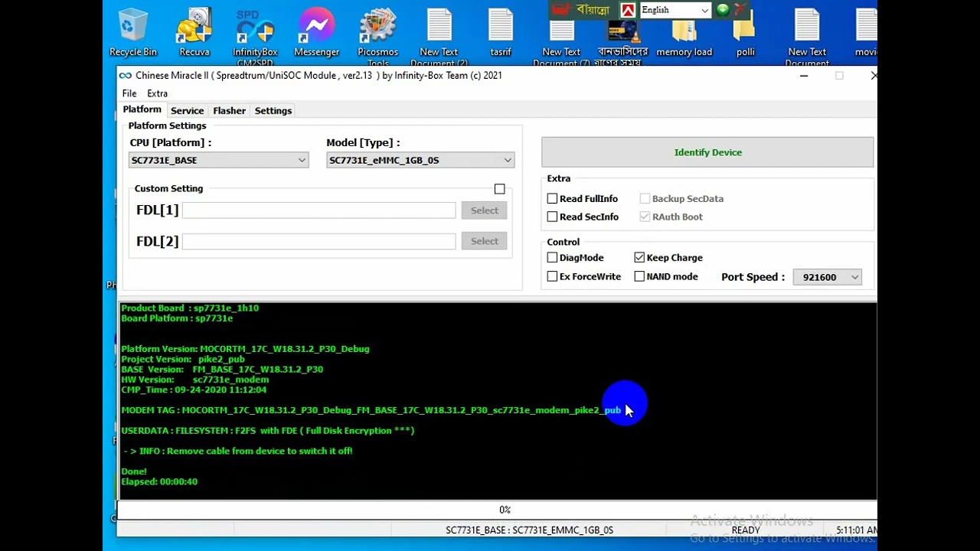Launch Messenger desktop shortcut
The width and height of the screenshot is (980, 551).
click(x=316, y=33)
